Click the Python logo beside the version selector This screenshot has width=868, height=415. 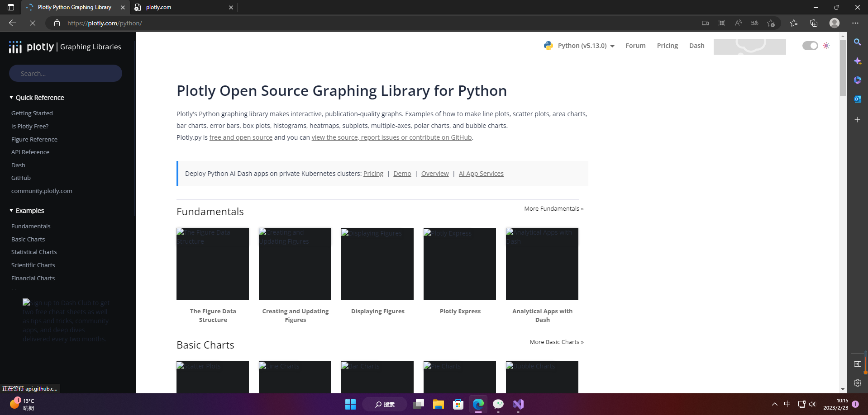(548, 46)
